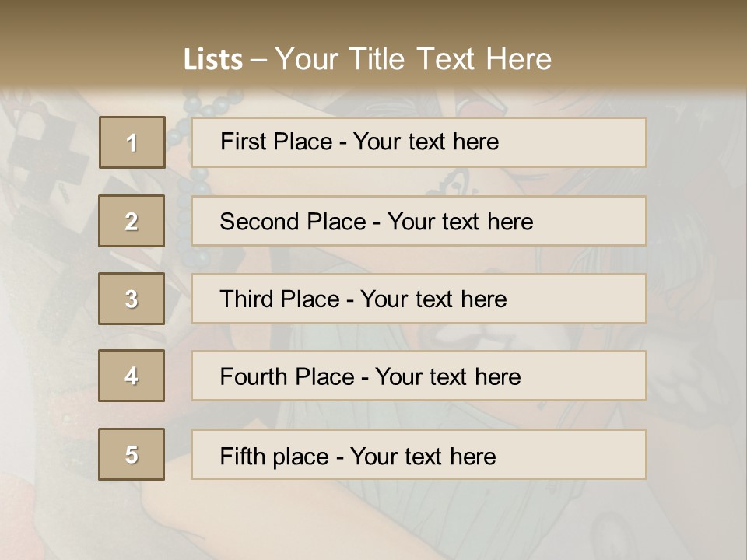Click the word 'First' in first row
The height and width of the screenshot is (560, 747).
[238, 142]
